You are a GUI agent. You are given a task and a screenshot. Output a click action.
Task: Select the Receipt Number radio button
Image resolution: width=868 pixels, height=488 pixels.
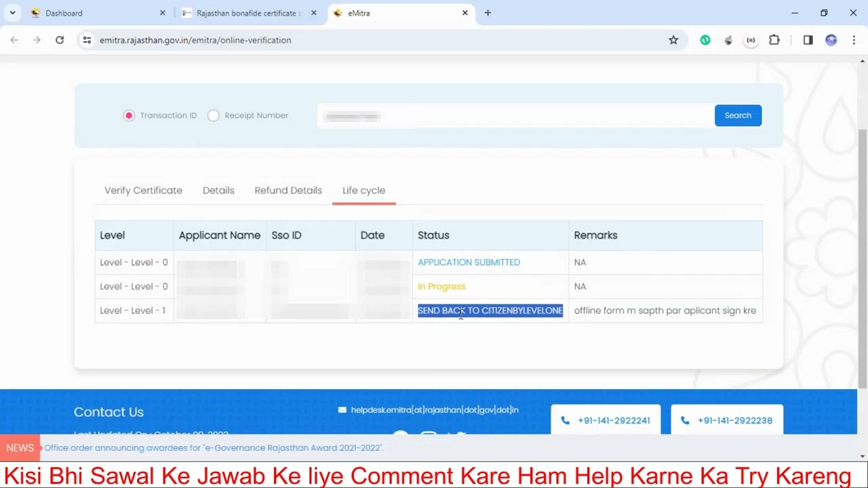[214, 115]
